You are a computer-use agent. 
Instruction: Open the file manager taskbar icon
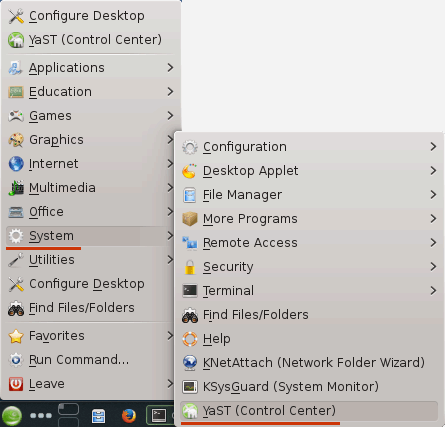(98, 416)
